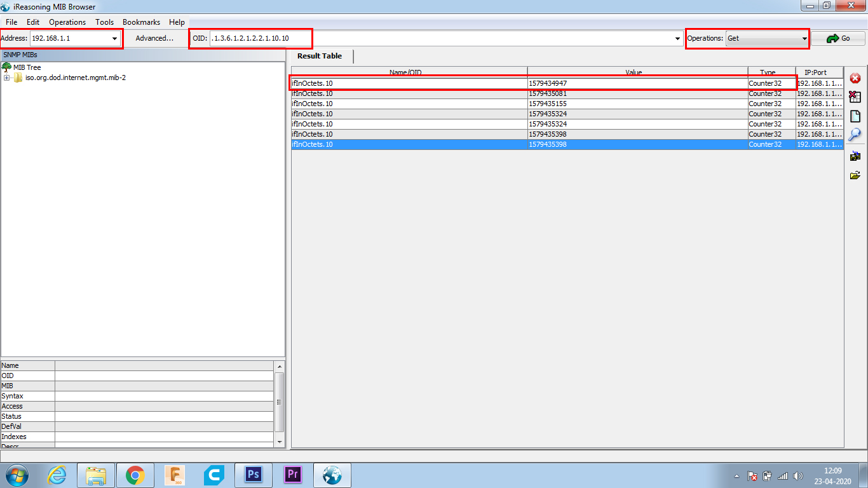
Task: Click the Advanced... button
Action: [x=154, y=38]
